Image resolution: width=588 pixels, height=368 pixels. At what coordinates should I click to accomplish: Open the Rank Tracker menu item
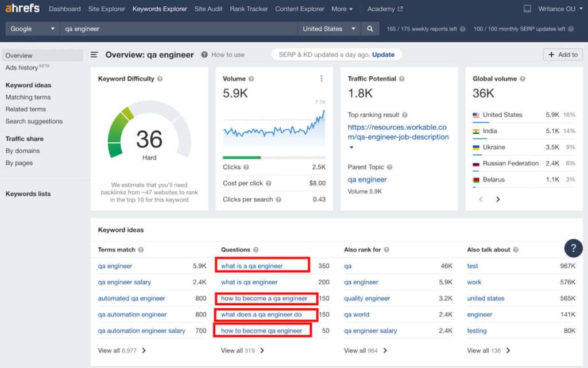pos(249,9)
